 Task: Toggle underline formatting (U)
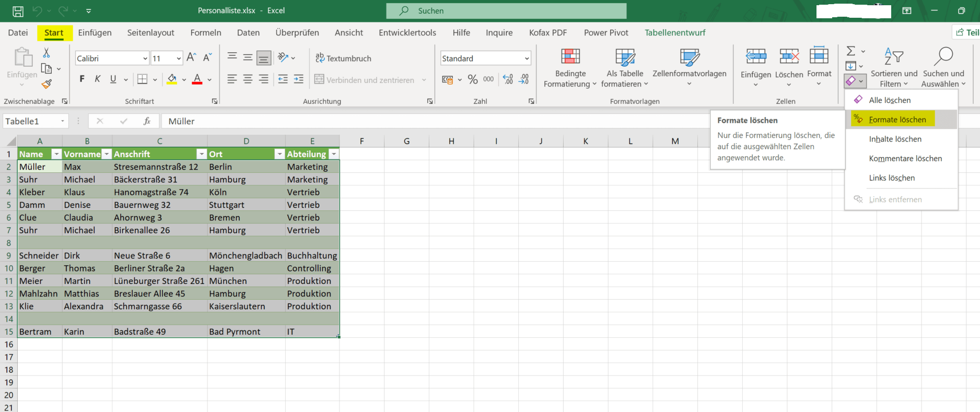[113, 79]
